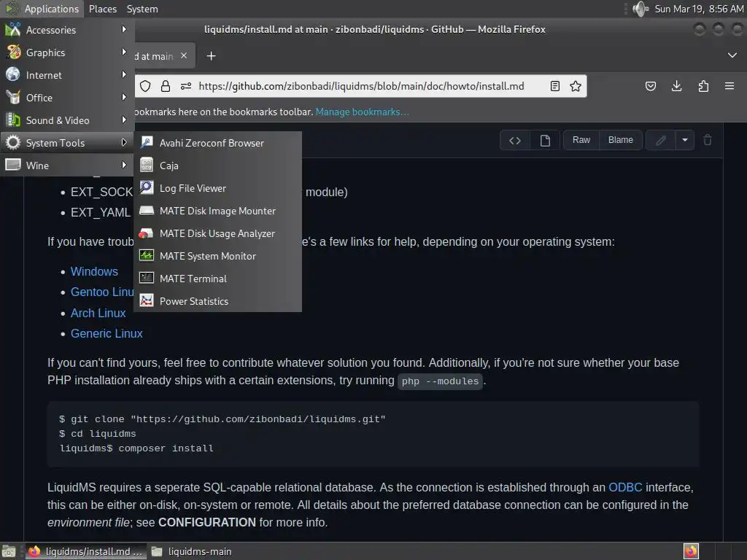This screenshot has width=747, height=560.
Task: Click the Disk Usage Analyzer icon
Action: coord(147,233)
